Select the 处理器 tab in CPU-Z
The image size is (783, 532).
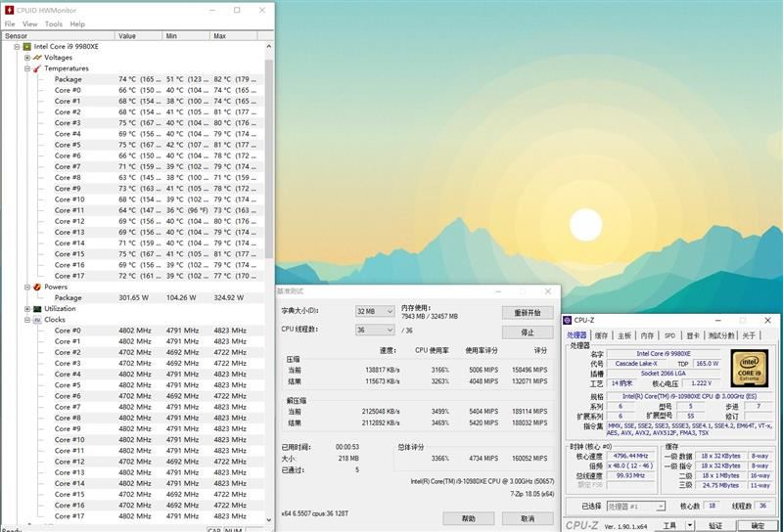click(x=576, y=335)
